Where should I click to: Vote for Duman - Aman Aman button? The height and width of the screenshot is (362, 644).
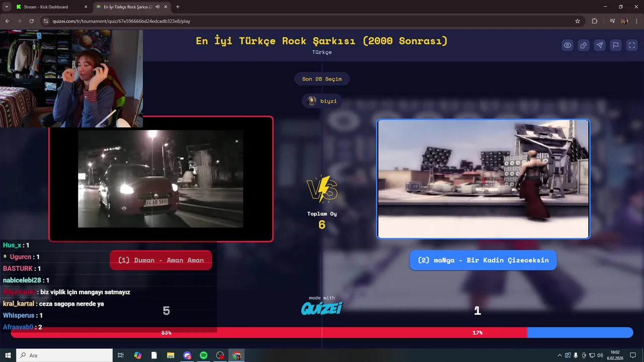tap(160, 260)
